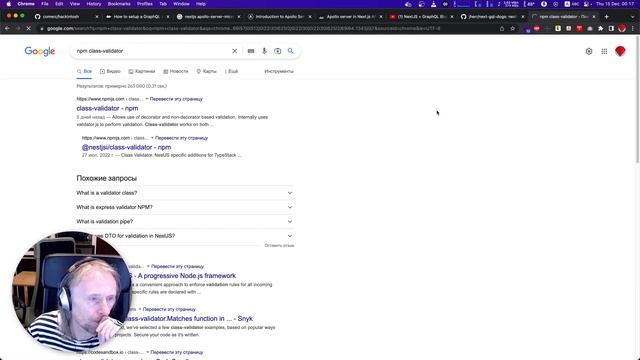The height and width of the screenshot is (360, 640).
Task: Click the Chrome address bar
Action: pyautogui.click(x=261, y=29)
